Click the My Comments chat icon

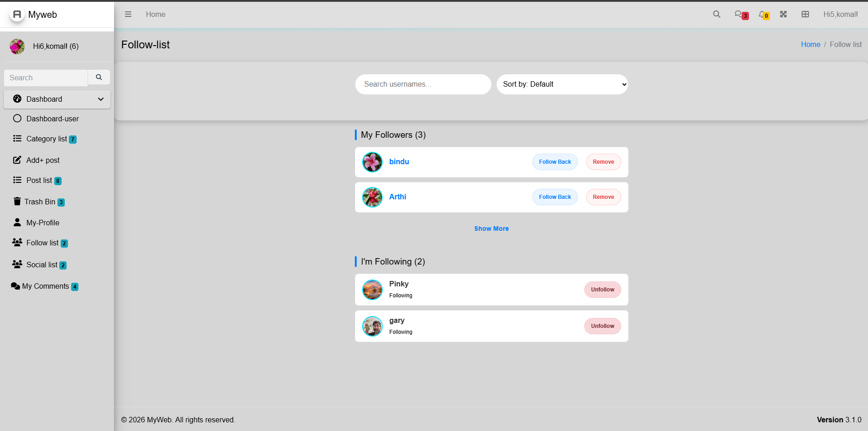coord(16,286)
